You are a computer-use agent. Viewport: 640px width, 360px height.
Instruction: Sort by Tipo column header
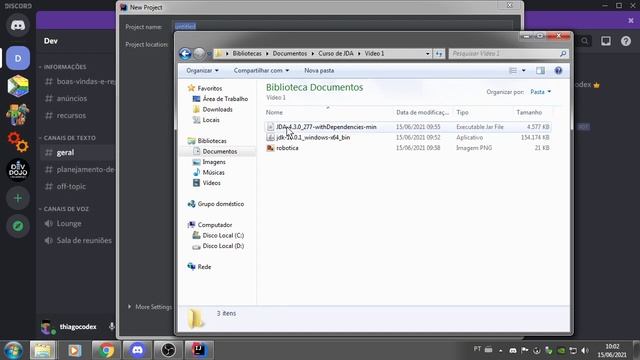pyautogui.click(x=482, y=112)
